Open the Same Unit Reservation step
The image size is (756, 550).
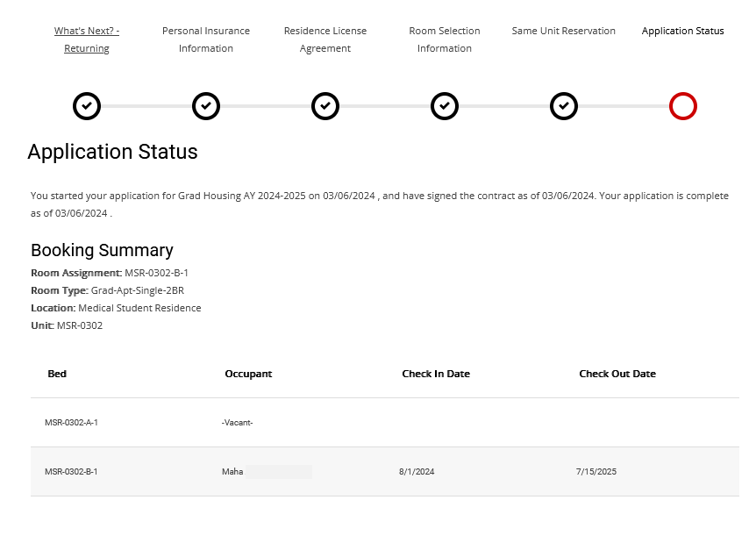point(564,31)
